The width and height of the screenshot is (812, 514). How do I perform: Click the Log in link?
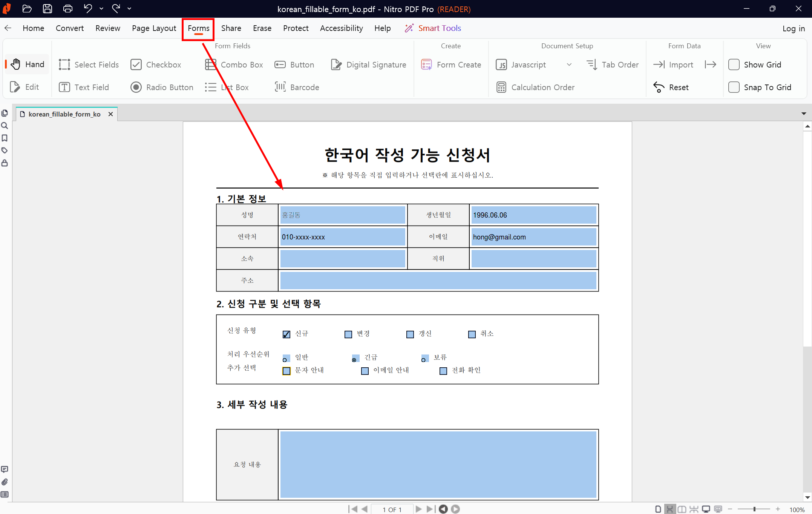(x=794, y=29)
